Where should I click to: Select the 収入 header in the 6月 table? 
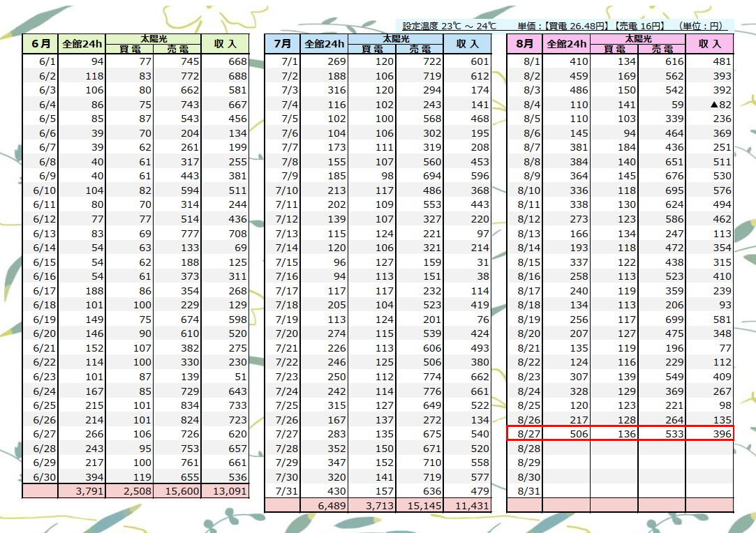(x=225, y=44)
